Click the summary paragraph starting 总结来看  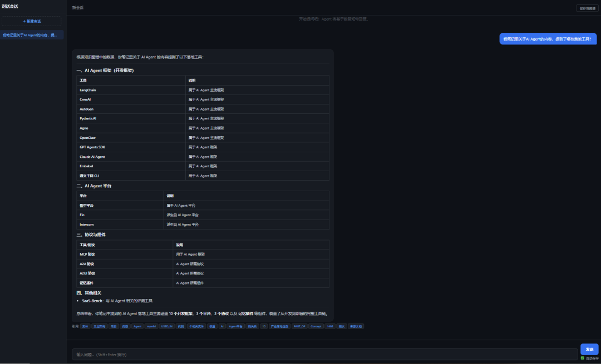pos(203,314)
